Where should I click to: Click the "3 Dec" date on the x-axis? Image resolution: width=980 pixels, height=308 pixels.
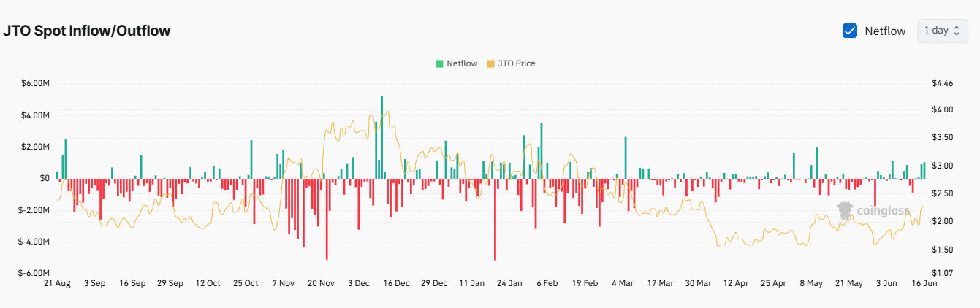coord(359,283)
